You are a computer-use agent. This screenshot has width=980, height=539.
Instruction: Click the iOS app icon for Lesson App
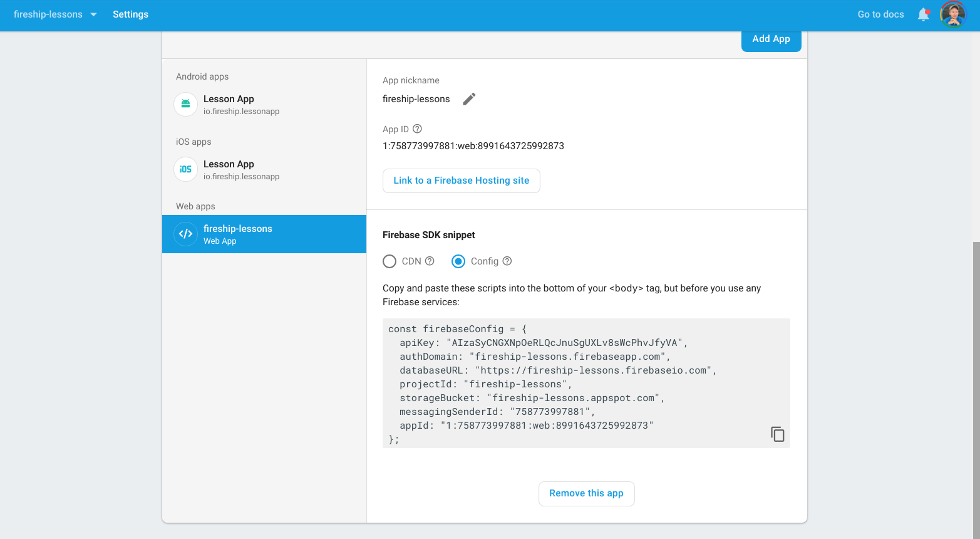(x=185, y=170)
